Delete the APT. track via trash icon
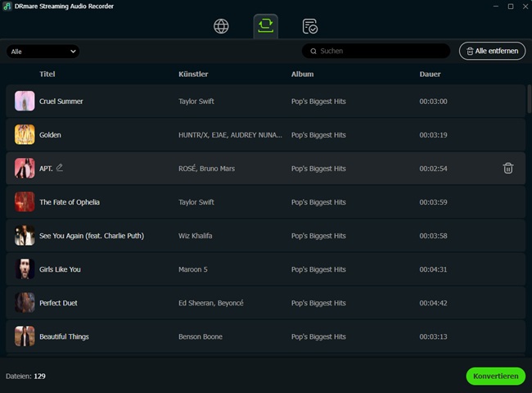 point(508,169)
